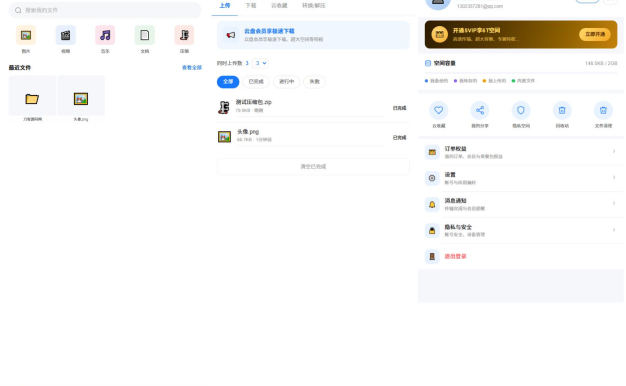Screen dimensions: 626x386
Task: Open 文件清理 cleanup icon
Action: (x=603, y=110)
